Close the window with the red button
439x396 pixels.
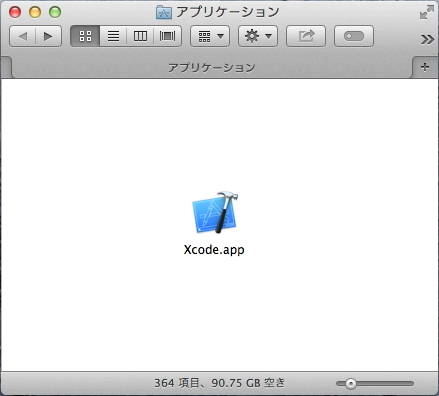tap(15, 12)
